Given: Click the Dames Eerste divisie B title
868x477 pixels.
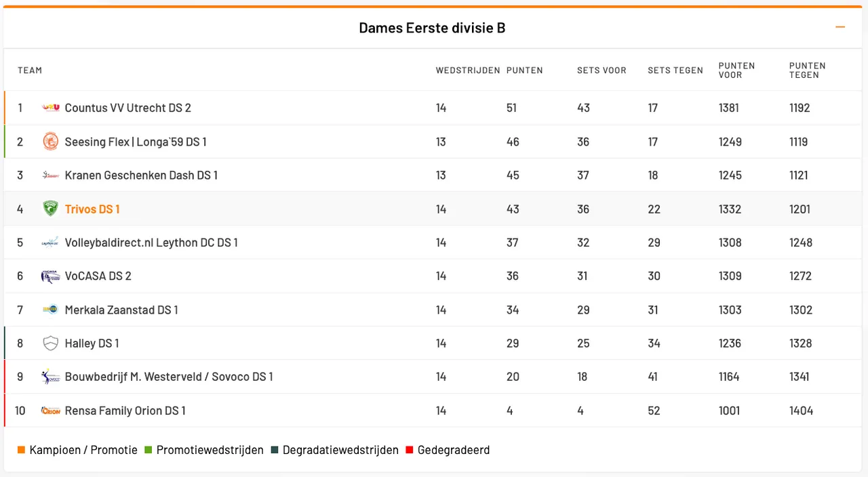Looking at the screenshot, I should point(432,28).
